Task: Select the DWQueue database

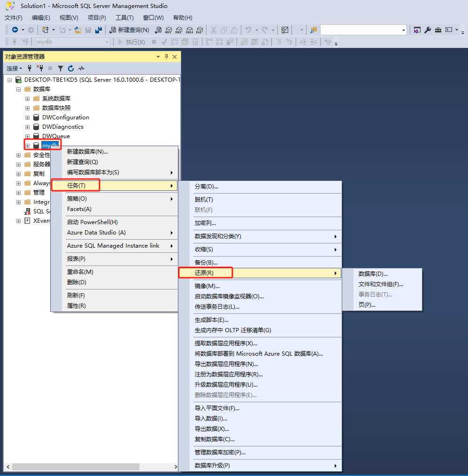Action: (56, 136)
